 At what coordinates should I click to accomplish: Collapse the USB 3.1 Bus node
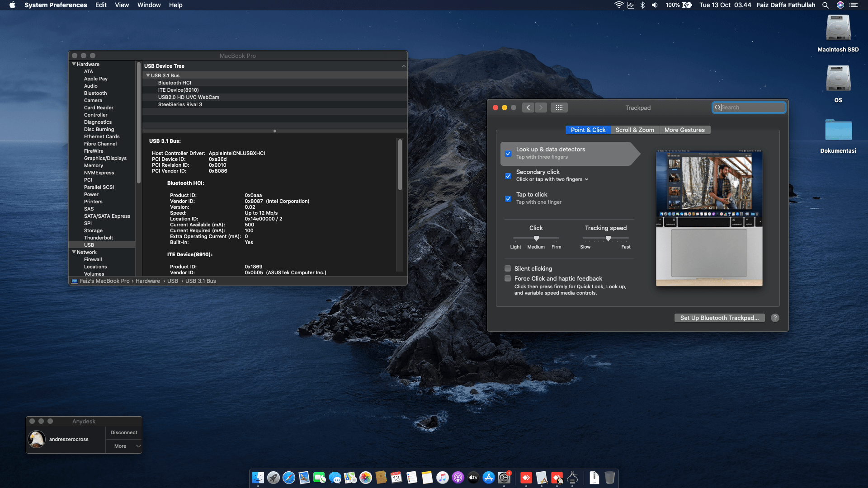click(148, 75)
